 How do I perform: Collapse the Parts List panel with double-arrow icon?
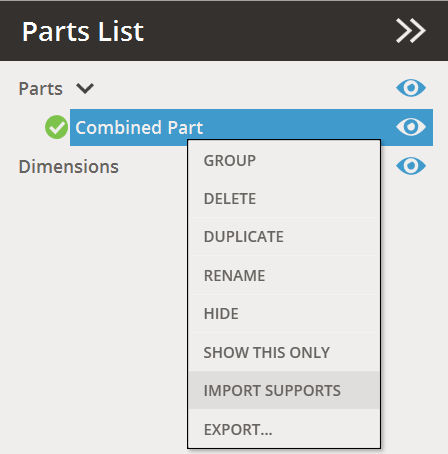[x=411, y=31]
